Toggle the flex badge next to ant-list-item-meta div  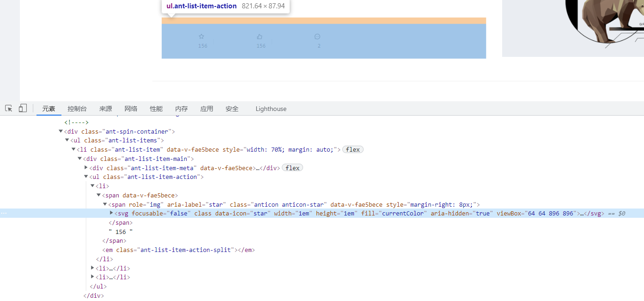(x=292, y=168)
